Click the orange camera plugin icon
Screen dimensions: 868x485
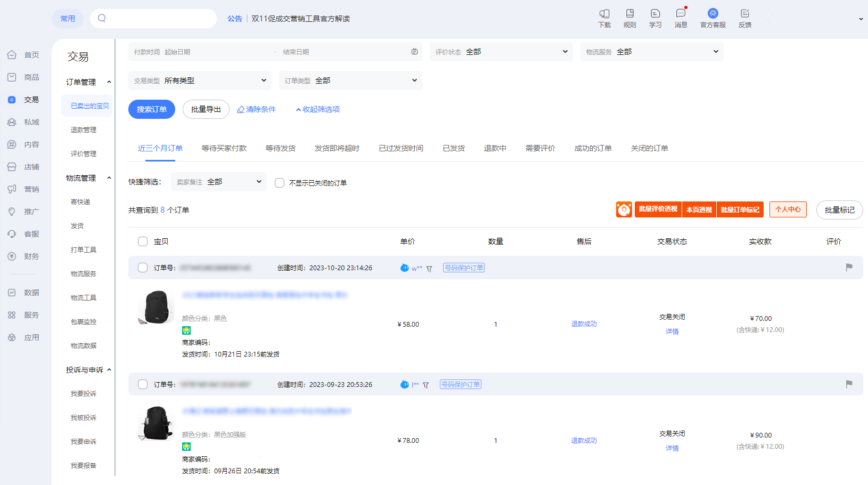coord(624,209)
